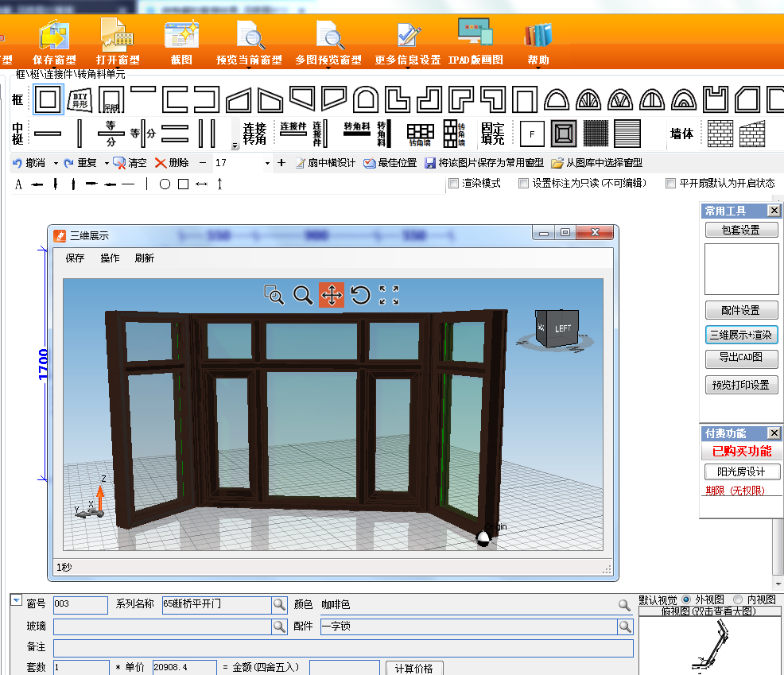Open the 配件 search lookup

pyautogui.click(x=625, y=627)
